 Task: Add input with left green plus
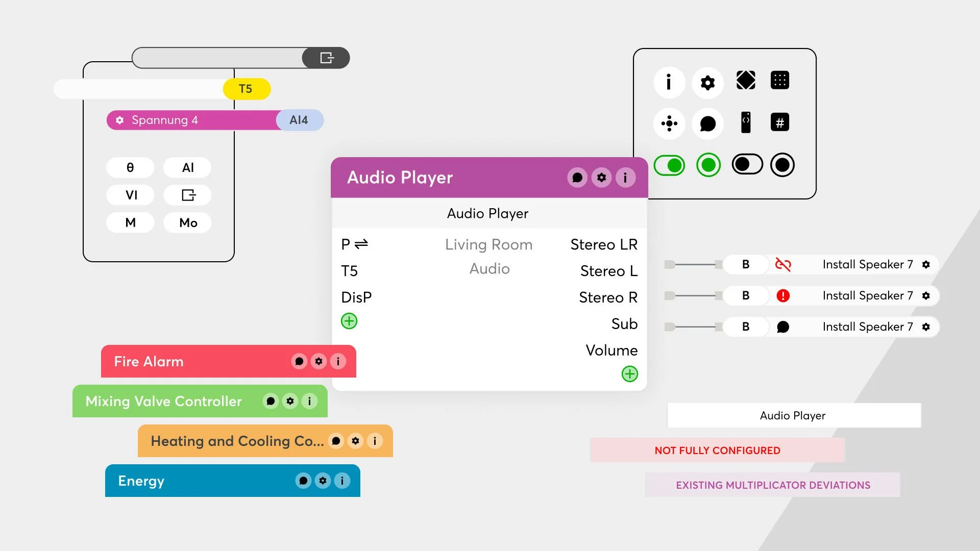[349, 321]
